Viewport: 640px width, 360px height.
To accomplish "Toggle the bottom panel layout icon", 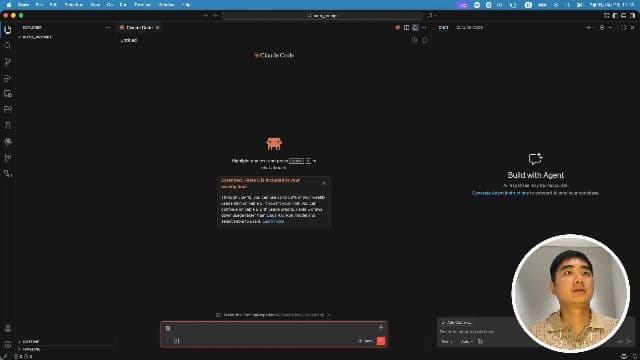I will 623,16.
